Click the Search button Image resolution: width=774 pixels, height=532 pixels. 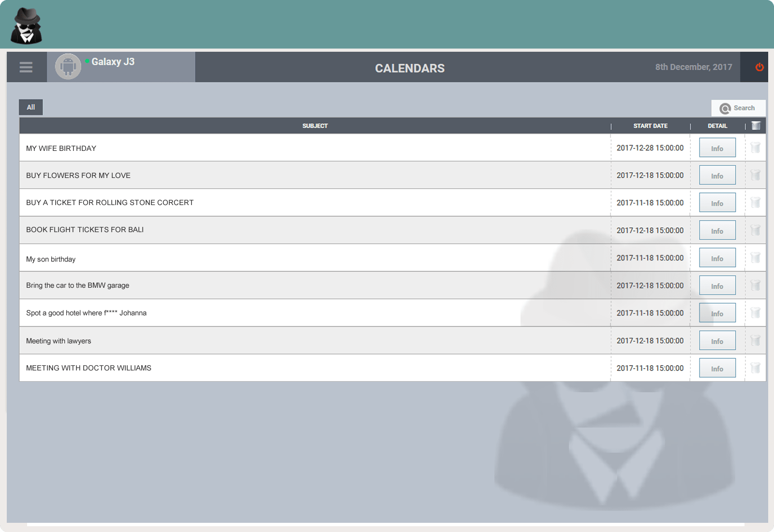pyautogui.click(x=738, y=108)
